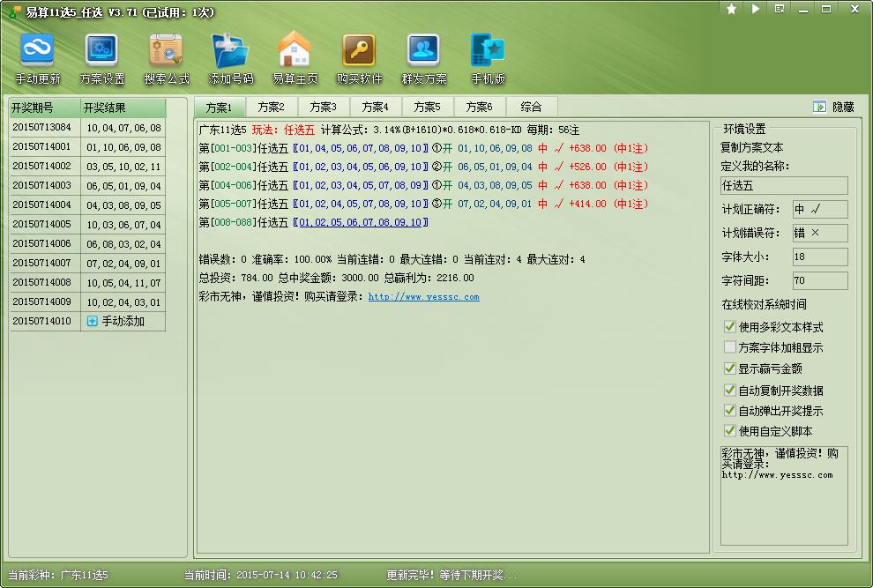Click the star icon in title bar

(731, 9)
